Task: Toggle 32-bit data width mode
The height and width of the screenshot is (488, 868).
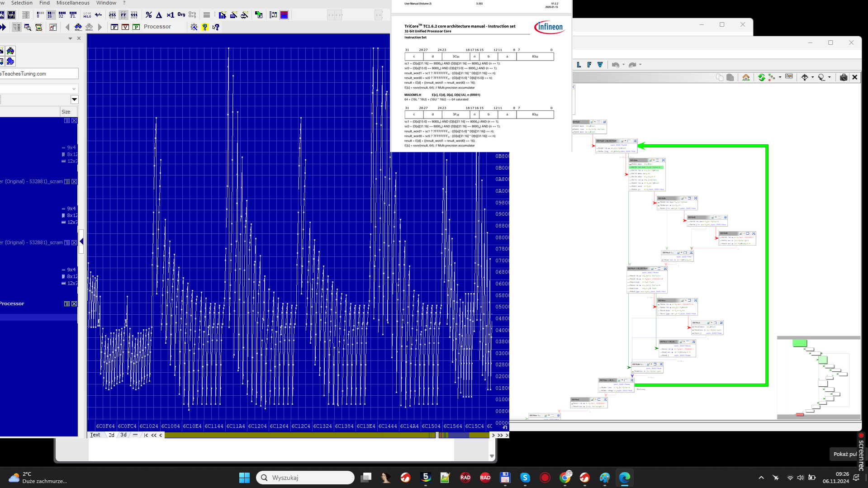Action: (62, 15)
